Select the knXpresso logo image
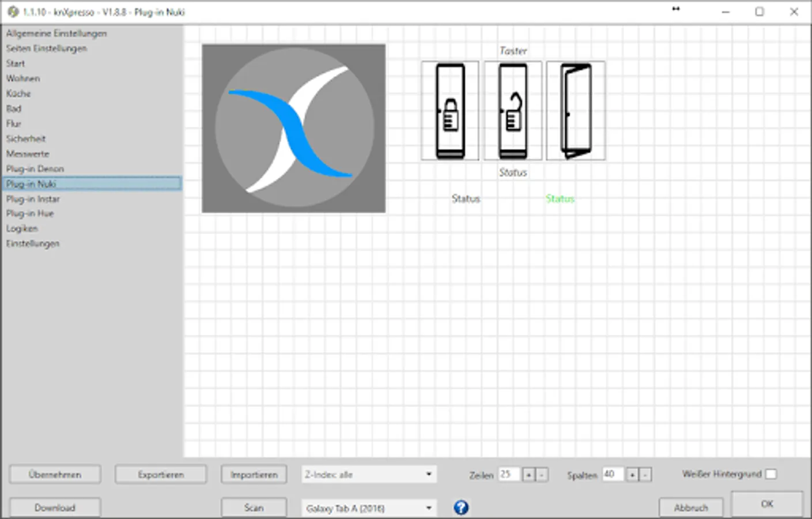Screen dimensions: 812x519 (293, 129)
